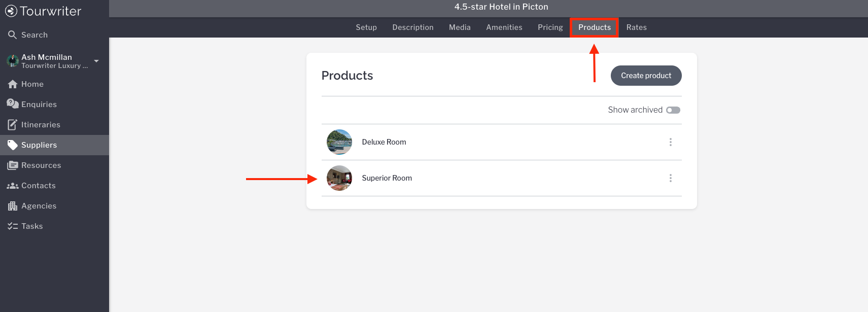
Task: Select Suppliers in the sidebar
Action: click(39, 145)
